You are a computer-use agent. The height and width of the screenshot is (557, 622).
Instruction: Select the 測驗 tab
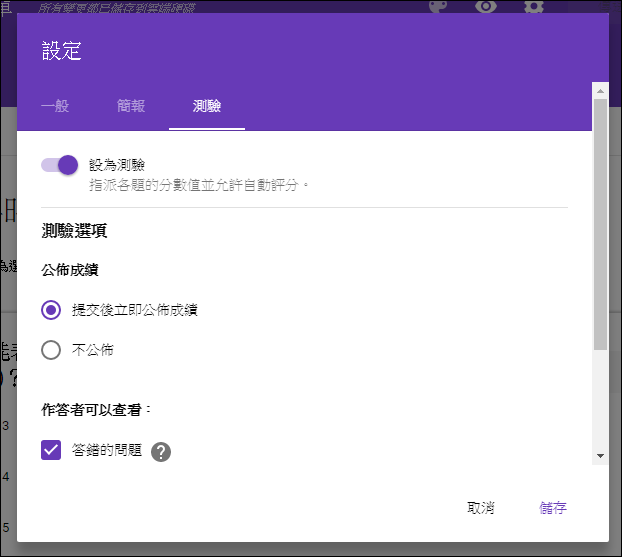(x=207, y=106)
